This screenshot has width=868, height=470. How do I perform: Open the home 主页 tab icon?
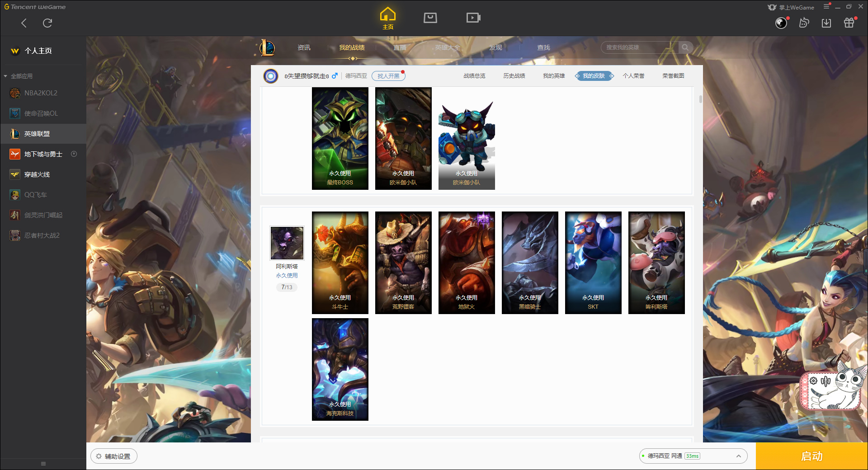pos(388,19)
